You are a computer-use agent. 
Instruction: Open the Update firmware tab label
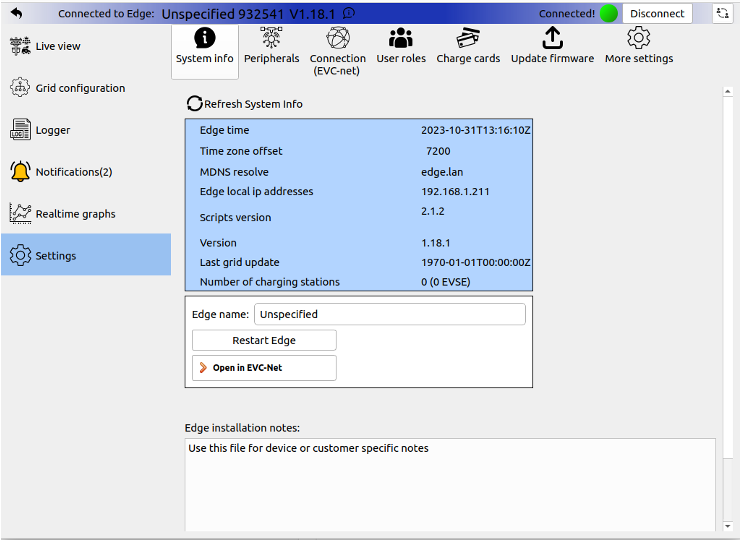(553, 59)
